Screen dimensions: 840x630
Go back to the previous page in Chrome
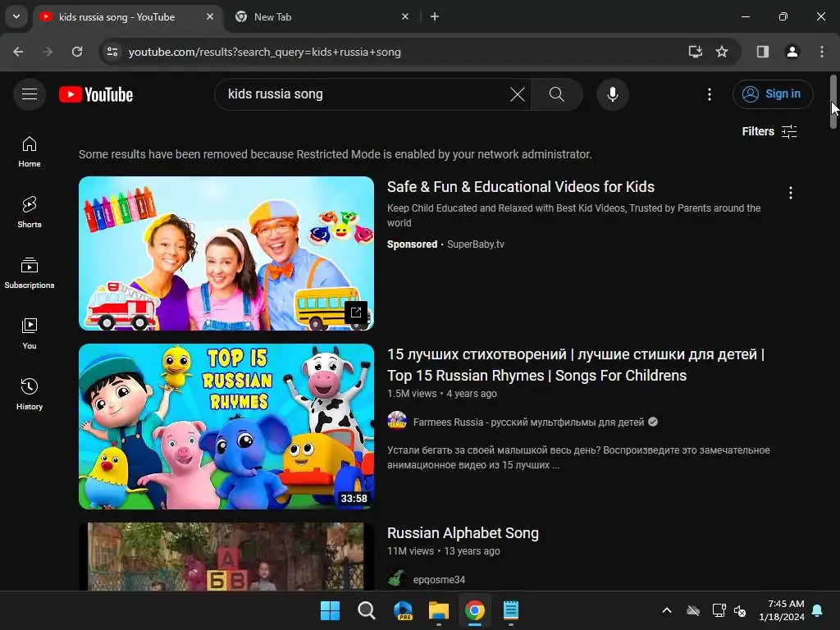(18, 52)
